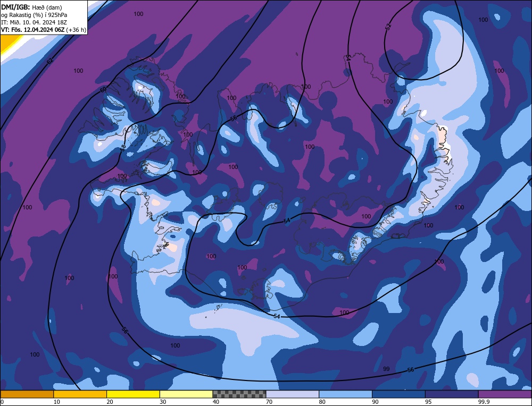532x406 pixels.
Task: Click the dark navy 95–99.9 legend swatch
Action: click(452, 394)
